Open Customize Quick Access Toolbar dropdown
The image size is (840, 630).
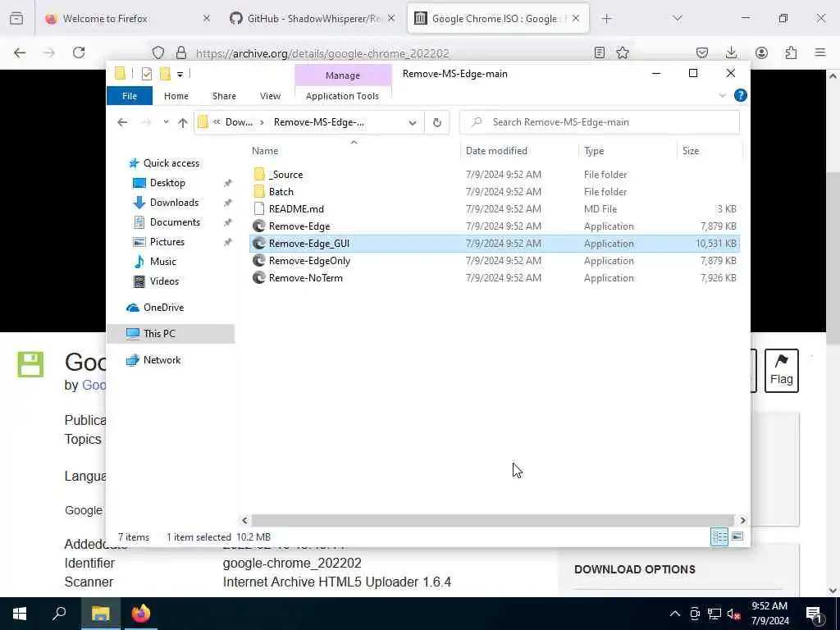180,75
